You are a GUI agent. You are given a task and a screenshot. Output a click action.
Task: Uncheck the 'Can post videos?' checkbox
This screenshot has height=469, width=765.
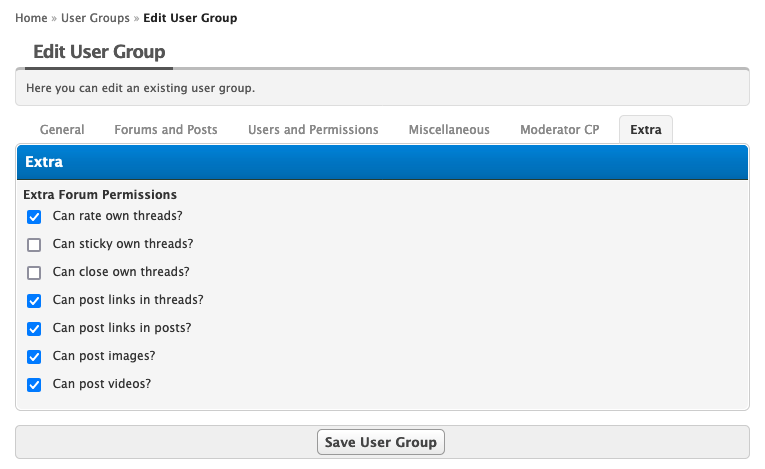(x=34, y=384)
